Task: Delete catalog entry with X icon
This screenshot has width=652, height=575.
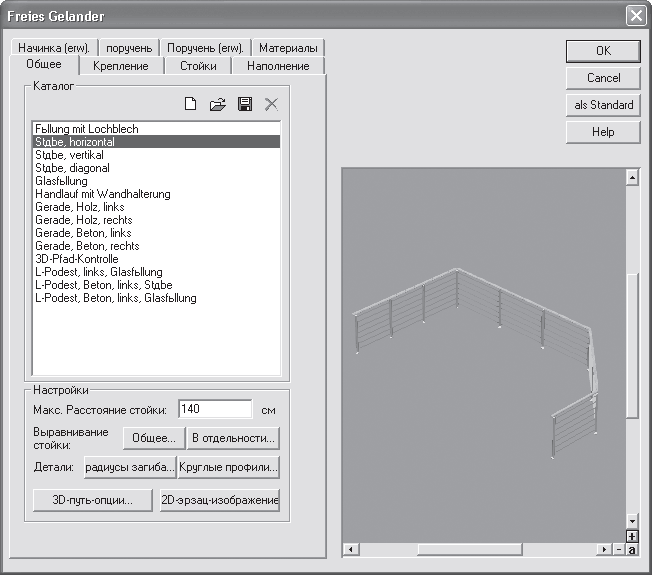Action: click(x=270, y=104)
